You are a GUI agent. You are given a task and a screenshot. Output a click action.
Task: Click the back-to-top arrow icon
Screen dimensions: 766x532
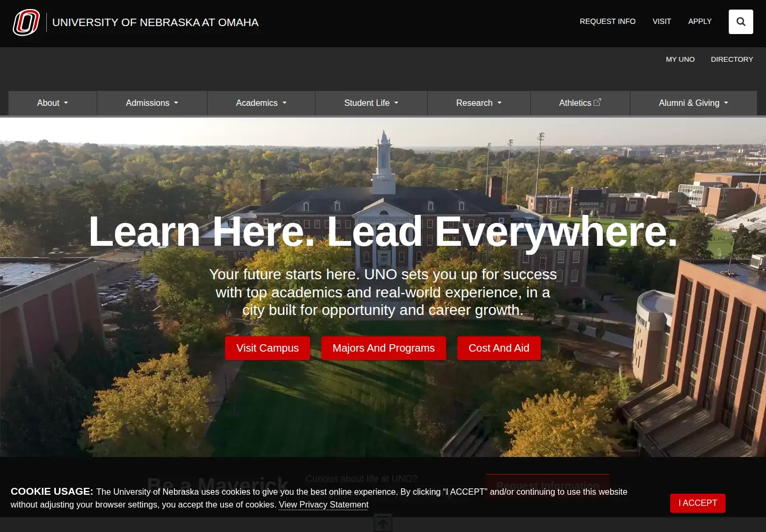(383, 523)
